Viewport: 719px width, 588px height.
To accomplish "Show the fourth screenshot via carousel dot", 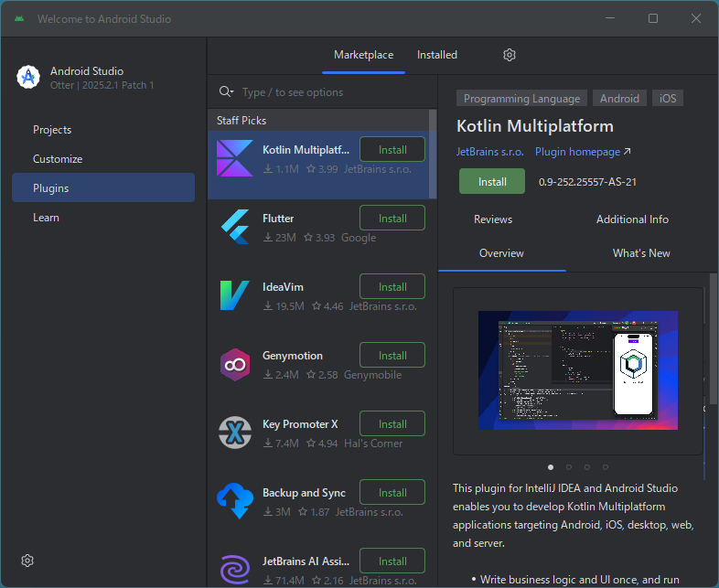I will click(x=606, y=467).
